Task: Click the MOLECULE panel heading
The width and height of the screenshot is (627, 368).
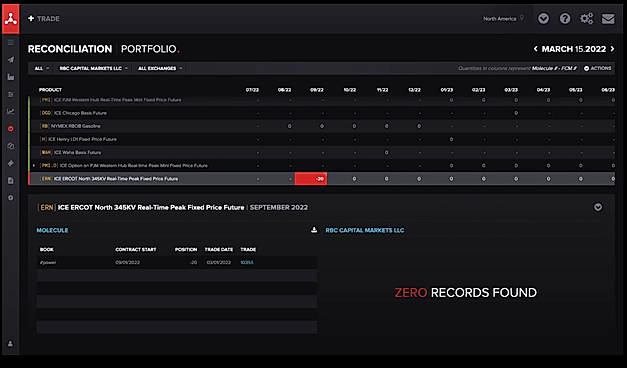Action: coord(52,230)
